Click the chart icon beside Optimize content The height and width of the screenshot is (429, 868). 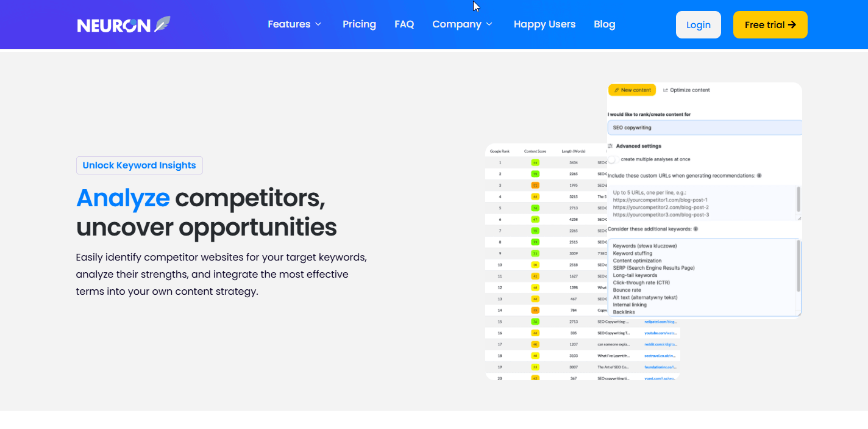666,90
